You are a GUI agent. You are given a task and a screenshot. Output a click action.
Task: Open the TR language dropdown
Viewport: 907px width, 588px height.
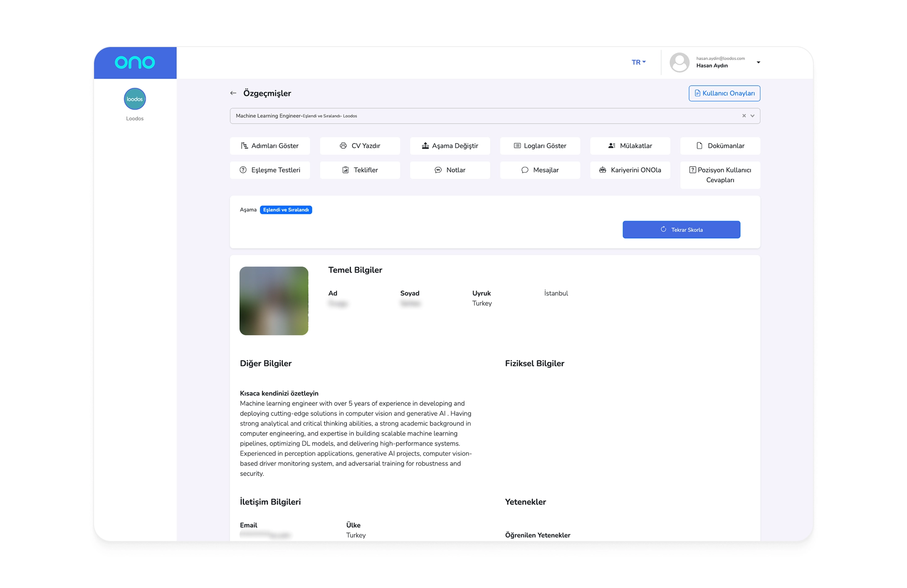coord(639,62)
